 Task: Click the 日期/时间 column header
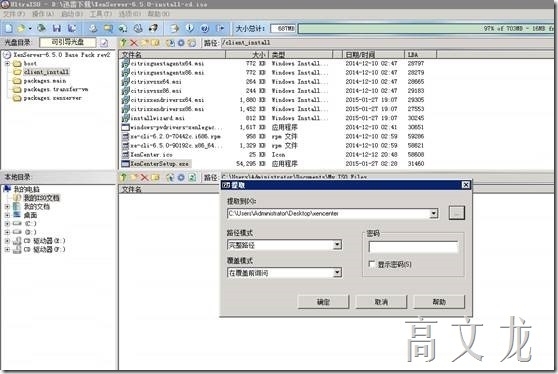coord(374,54)
